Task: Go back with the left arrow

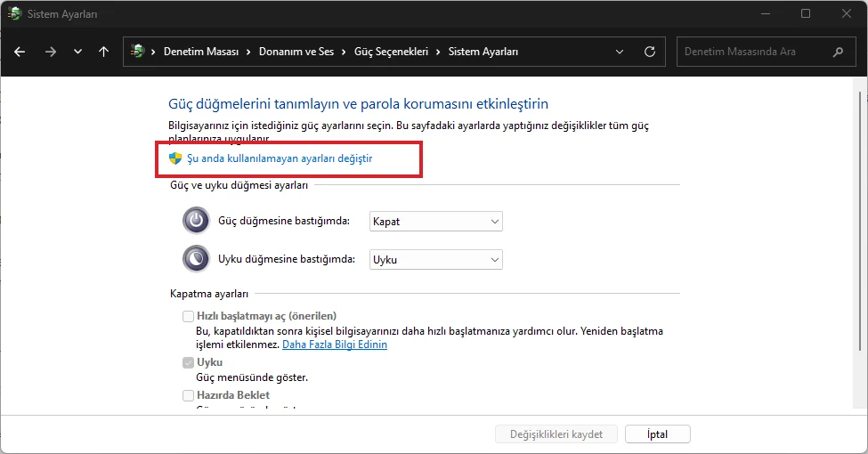Action: 20,52
